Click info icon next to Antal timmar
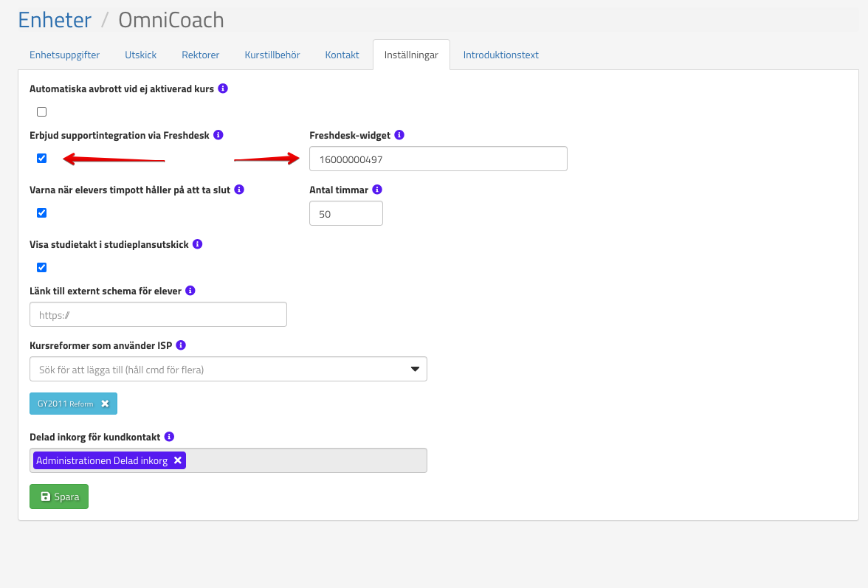This screenshot has width=868, height=588. 376,190
